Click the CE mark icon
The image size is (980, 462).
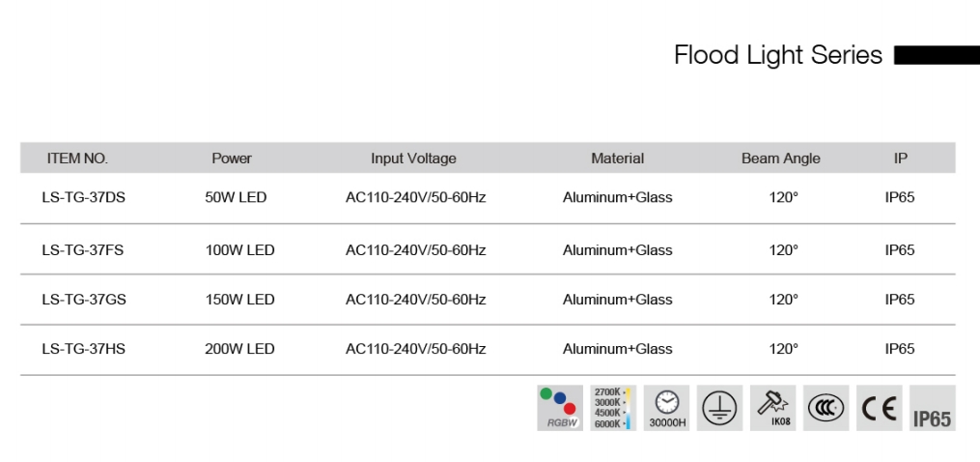880,408
